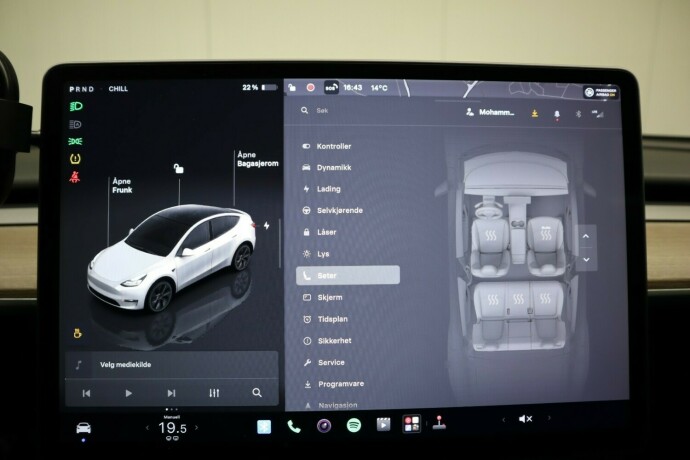The height and width of the screenshot is (460, 690).
Task: Tap the up chevron beside seats
Action: click(x=586, y=236)
